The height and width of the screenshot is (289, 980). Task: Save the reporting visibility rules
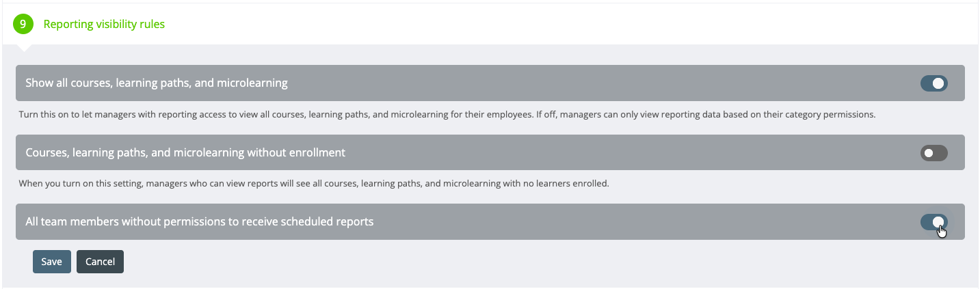click(51, 262)
